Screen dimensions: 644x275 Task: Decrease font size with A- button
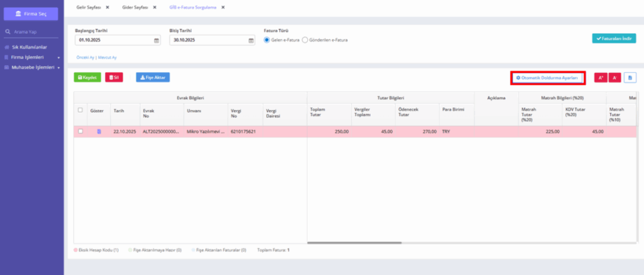click(615, 77)
